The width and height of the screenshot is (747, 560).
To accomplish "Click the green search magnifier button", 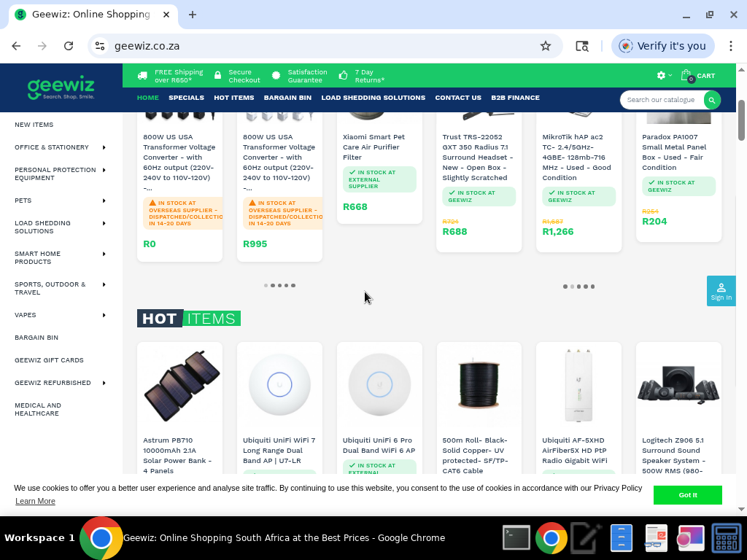I will [x=712, y=100].
